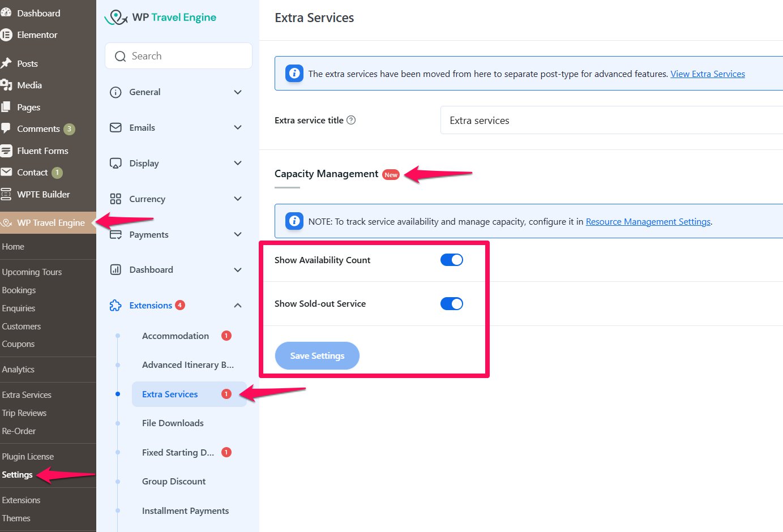Click the Contact envelope icon
Screen dimensions: 783x532
[6, 172]
